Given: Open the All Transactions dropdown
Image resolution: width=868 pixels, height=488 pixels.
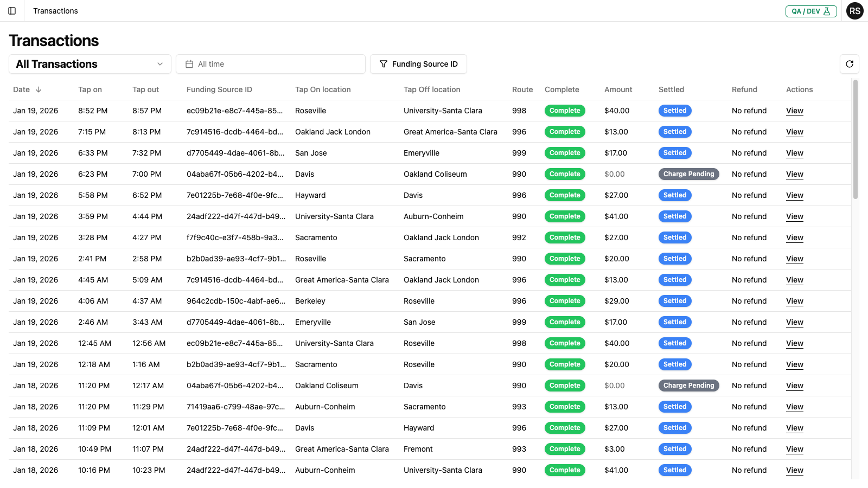Looking at the screenshot, I should 90,64.
